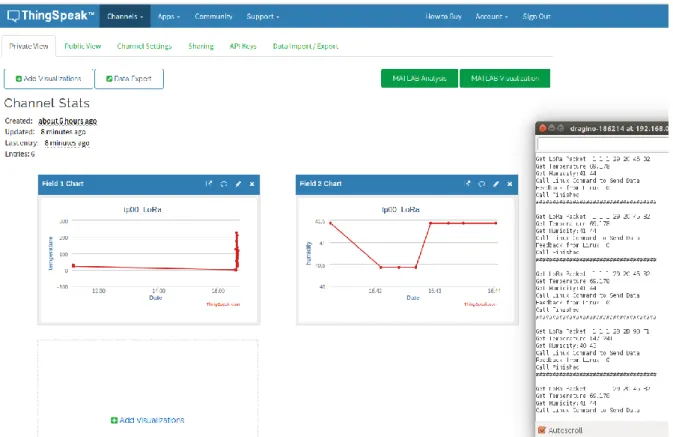Edit Field 1 Chart with pencil icon
The width and height of the screenshot is (673, 437).
[x=238, y=184]
